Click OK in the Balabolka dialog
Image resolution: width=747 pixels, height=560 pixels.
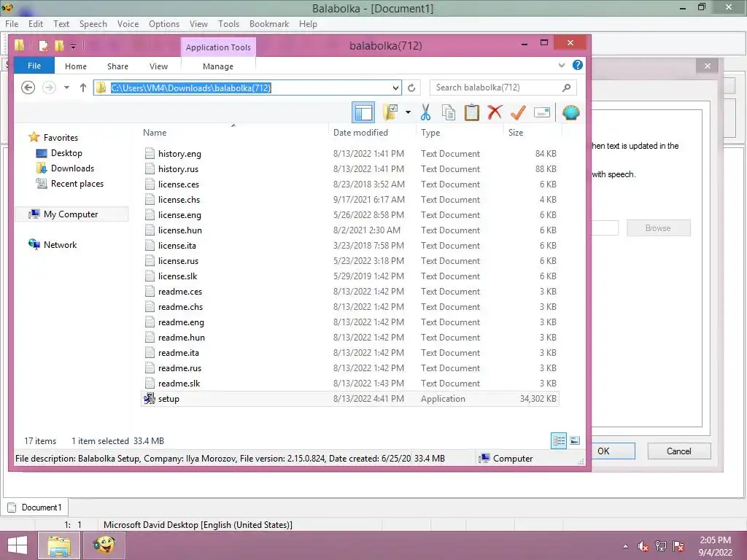coord(613,451)
